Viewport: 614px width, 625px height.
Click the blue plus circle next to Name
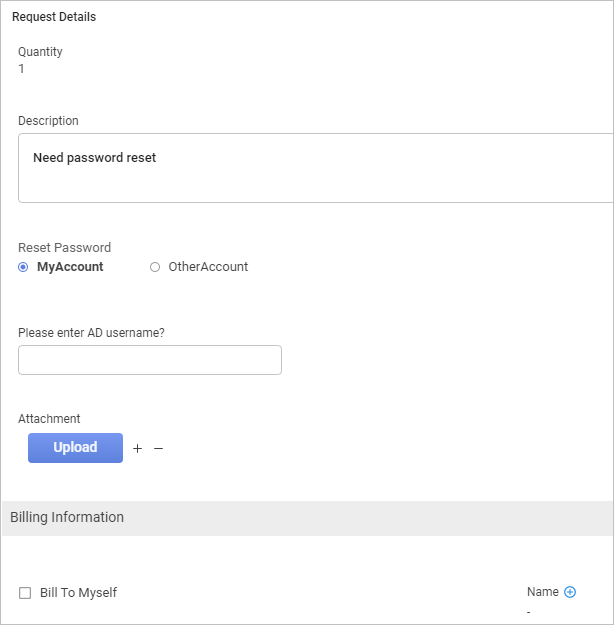pos(570,592)
